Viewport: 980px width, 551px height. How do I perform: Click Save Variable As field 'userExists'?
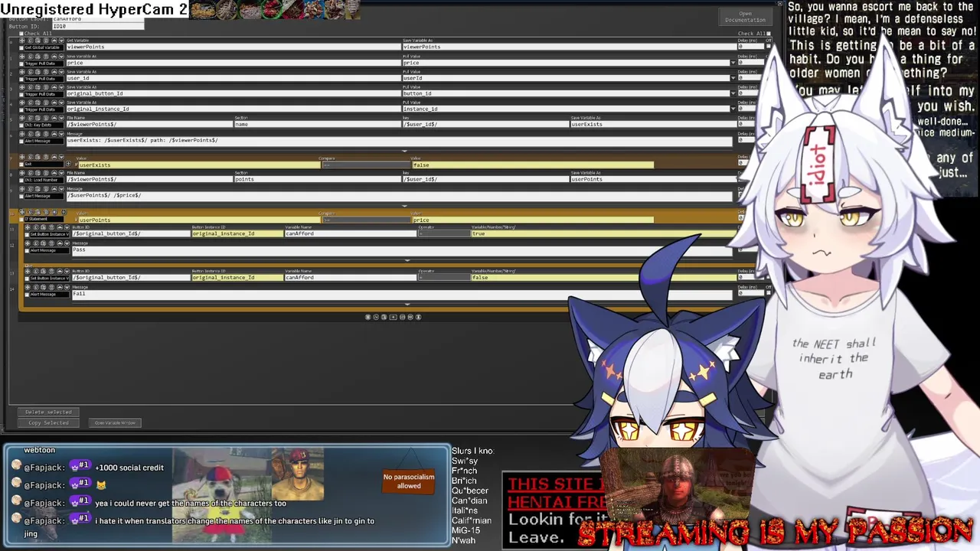pyautogui.click(x=652, y=124)
